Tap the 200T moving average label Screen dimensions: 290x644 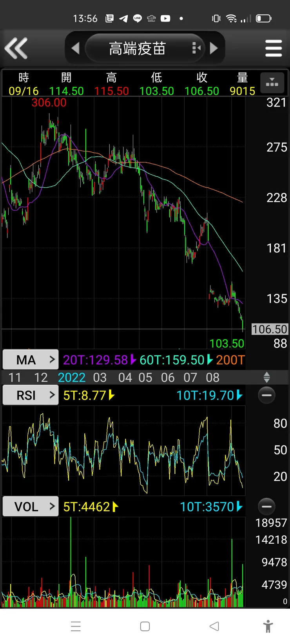pyautogui.click(x=230, y=360)
